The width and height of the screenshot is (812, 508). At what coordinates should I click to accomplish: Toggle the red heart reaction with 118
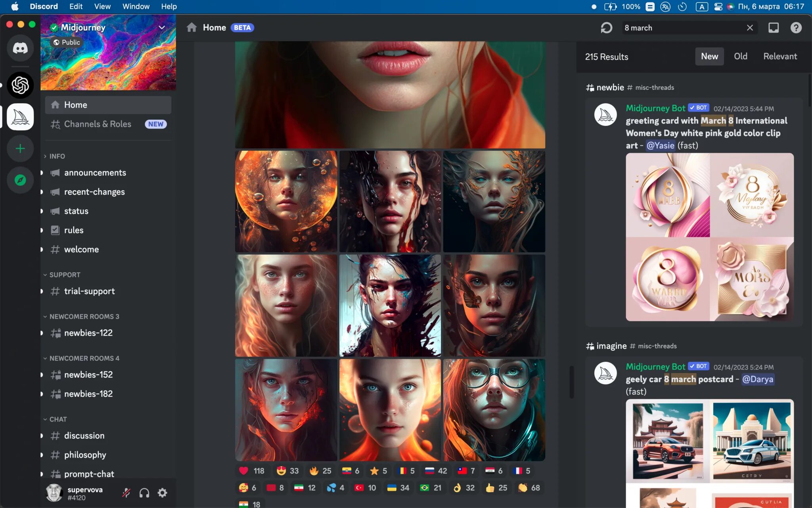click(x=251, y=471)
